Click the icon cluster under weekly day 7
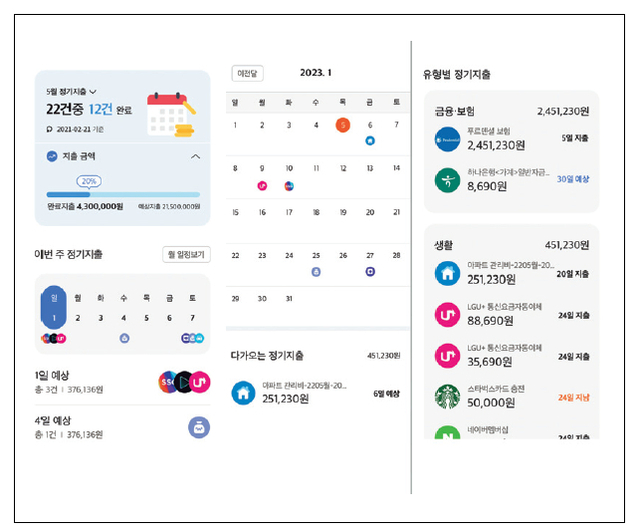This screenshot has height=532, width=640. click(x=192, y=338)
